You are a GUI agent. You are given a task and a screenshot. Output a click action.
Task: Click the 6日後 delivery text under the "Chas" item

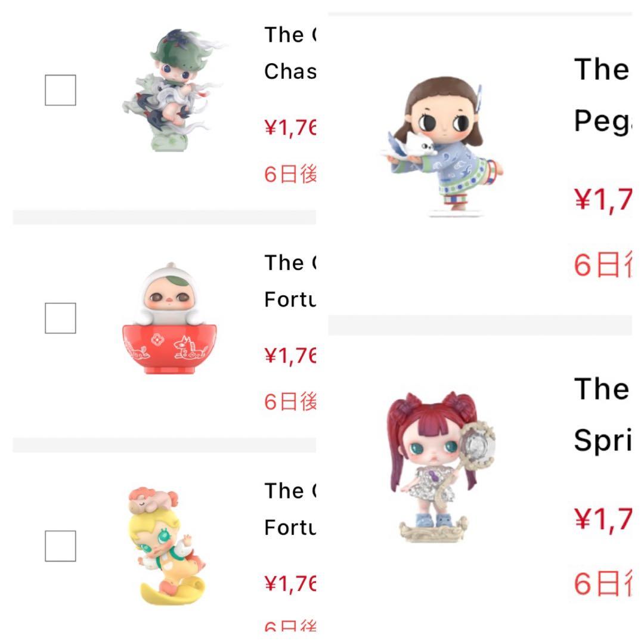(x=290, y=174)
